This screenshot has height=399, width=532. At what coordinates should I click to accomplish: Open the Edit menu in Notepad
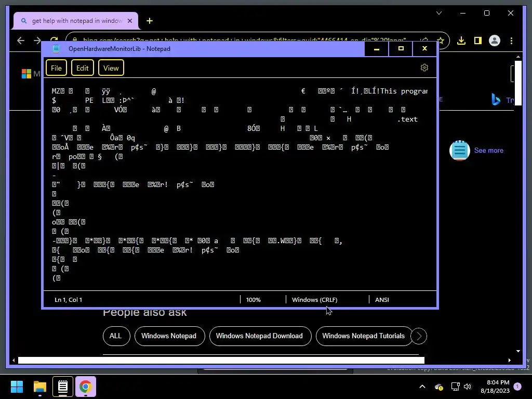tap(83, 68)
